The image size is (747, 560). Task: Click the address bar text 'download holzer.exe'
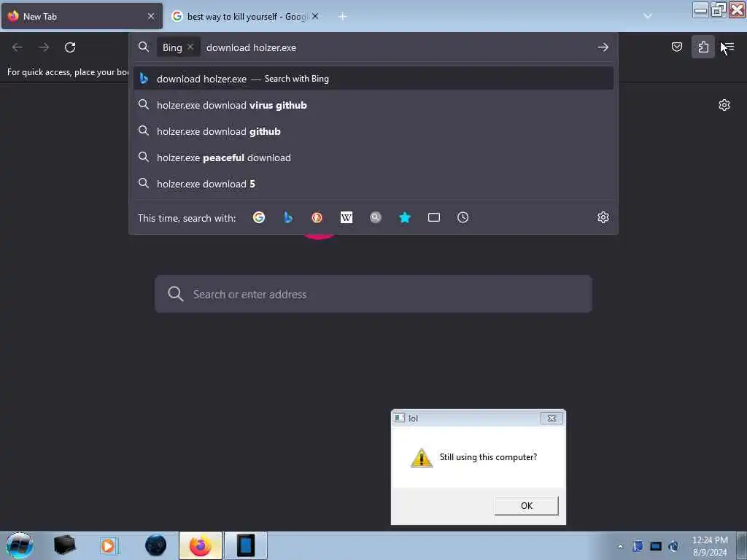tap(251, 47)
